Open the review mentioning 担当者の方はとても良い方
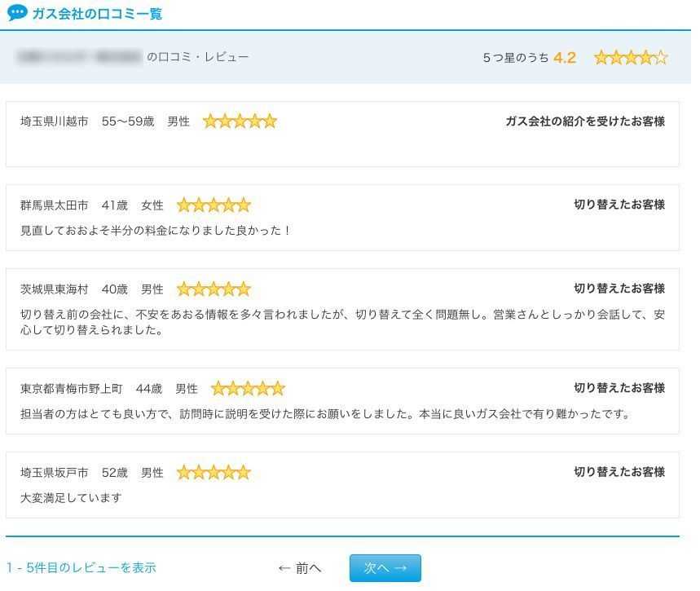 click(325, 414)
